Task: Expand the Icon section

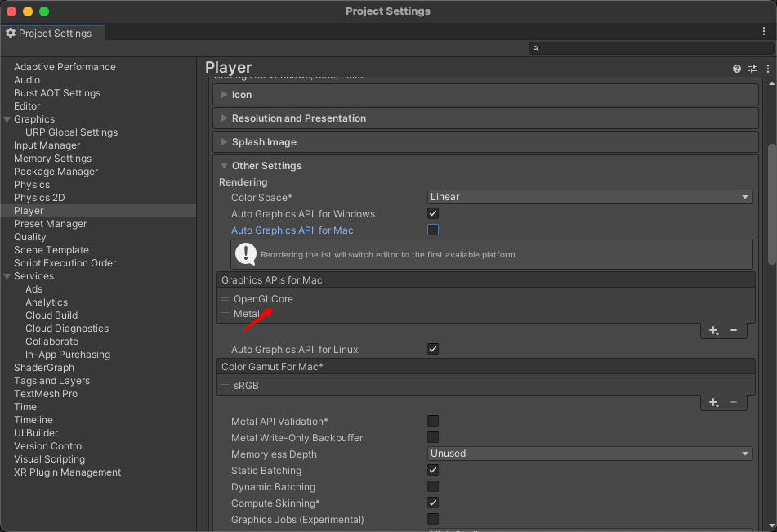Action: coord(224,94)
